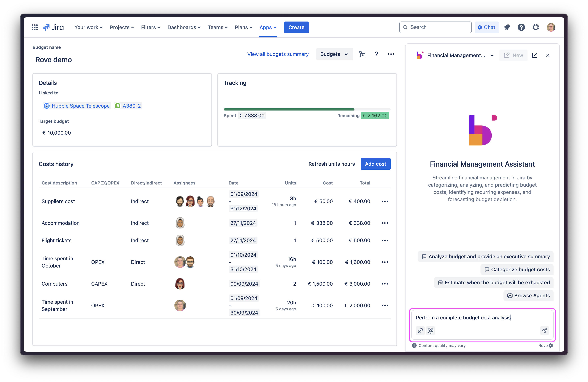This screenshot has width=588, height=382.
Task: Click the Add cost button
Action: tap(375, 164)
